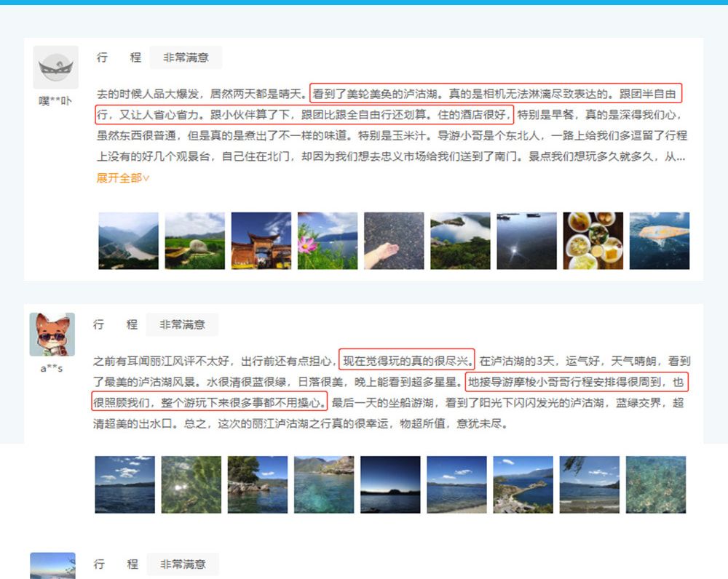The height and width of the screenshot is (579, 728).
Task: Open river valley photo in first review
Action: (x=128, y=241)
